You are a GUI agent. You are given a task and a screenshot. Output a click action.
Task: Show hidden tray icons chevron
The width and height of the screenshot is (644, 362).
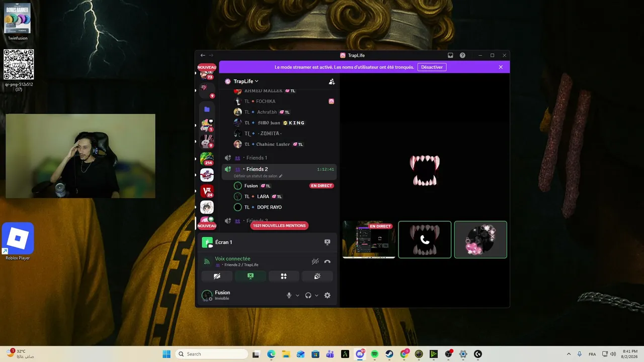pyautogui.click(x=569, y=354)
